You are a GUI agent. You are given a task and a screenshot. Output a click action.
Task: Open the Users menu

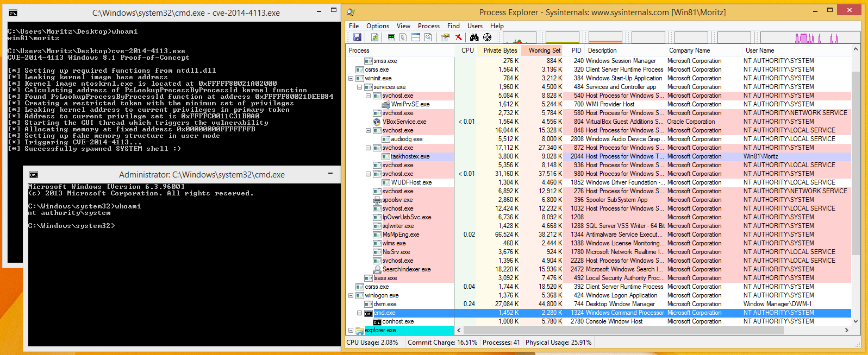(475, 26)
